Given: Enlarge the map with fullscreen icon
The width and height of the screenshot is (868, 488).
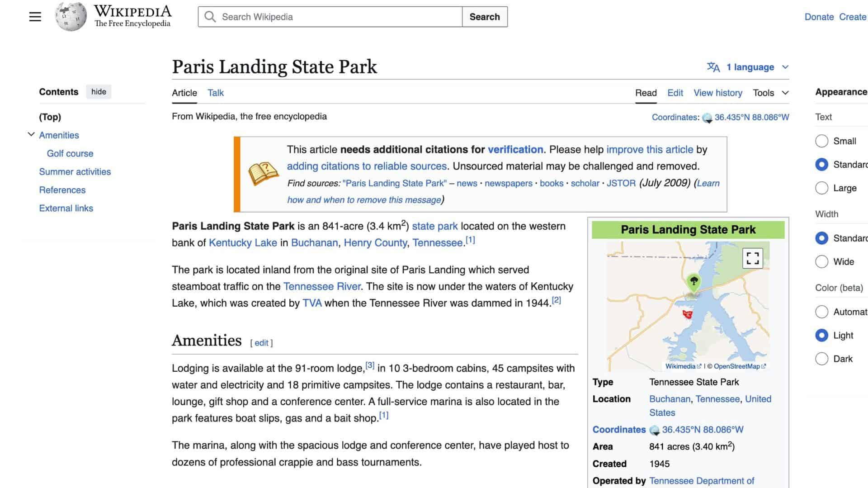Looking at the screenshot, I should [x=752, y=258].
